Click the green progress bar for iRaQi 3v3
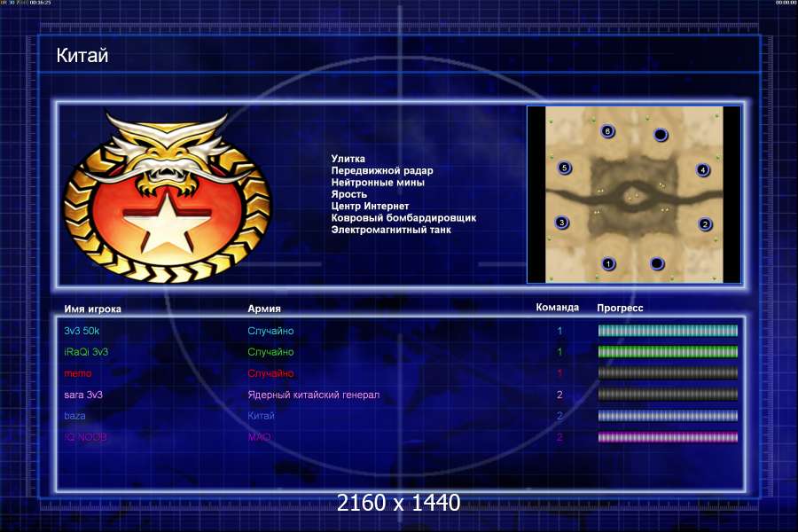 click(x=668, y=352)
